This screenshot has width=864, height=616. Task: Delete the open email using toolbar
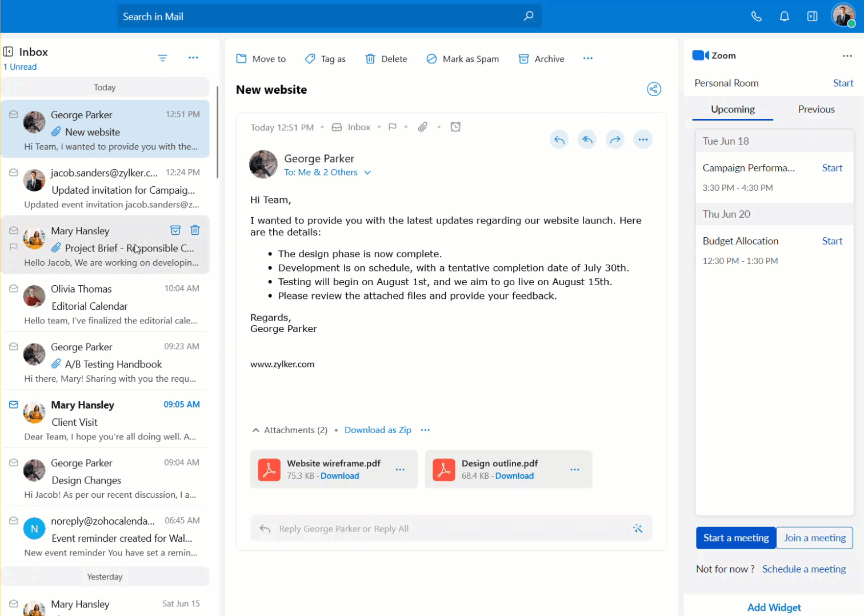pyautogui.click(x=386, y=59)
